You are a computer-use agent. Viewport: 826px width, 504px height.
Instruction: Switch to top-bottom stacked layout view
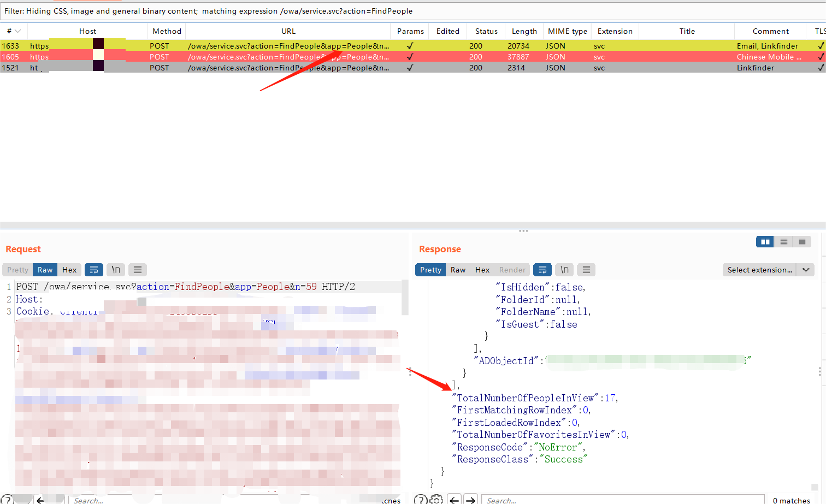(783, 242)
